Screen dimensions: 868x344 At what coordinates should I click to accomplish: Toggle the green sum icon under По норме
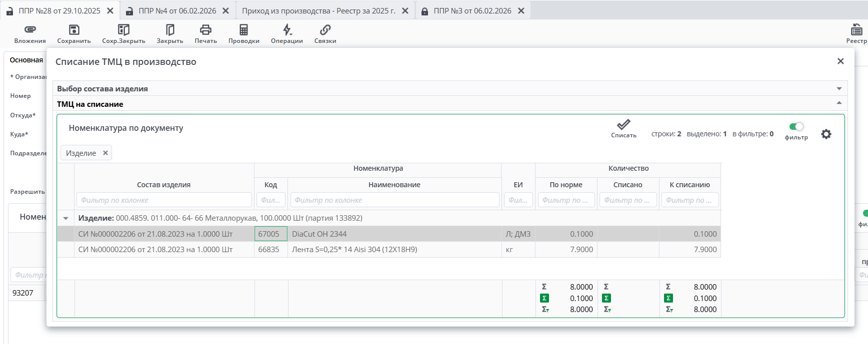[x=544, y=298]
